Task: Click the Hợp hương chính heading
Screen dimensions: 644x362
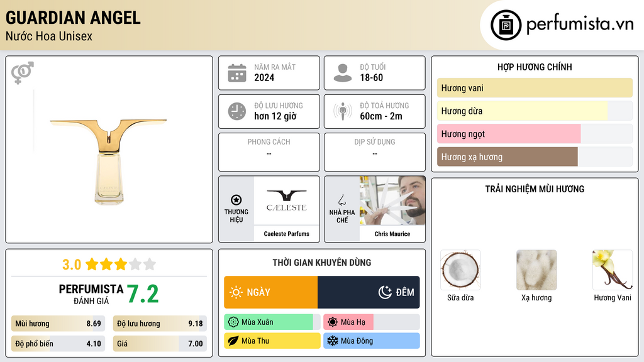Action: coord(535,67)
